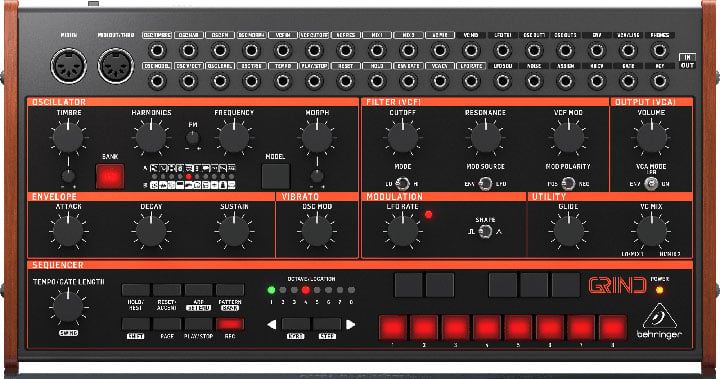Image resolution: width=720 pixels, height=379 pixels.
Task: Push the PAGE button
Action: click(x=167, y=324)
